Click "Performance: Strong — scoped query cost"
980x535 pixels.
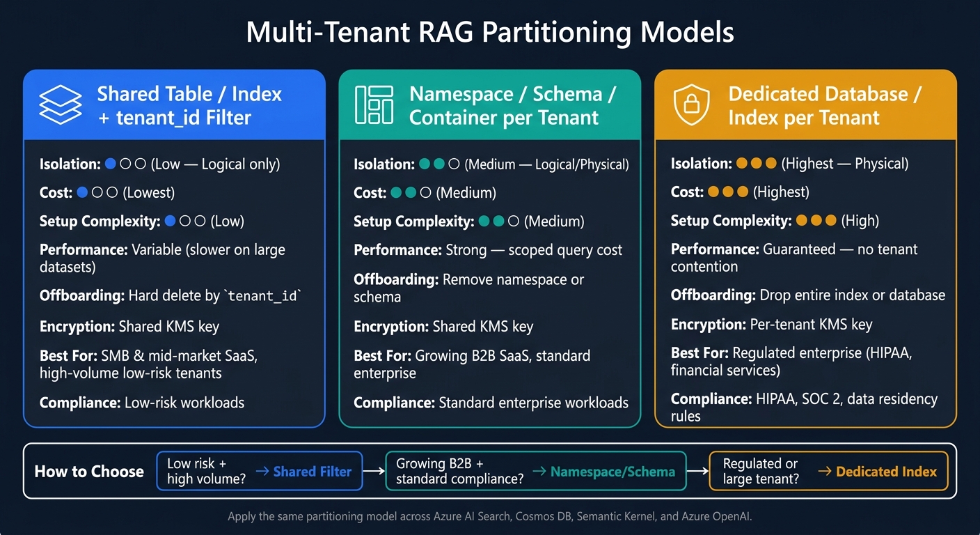pyautogui.click(x=488, y=249)
